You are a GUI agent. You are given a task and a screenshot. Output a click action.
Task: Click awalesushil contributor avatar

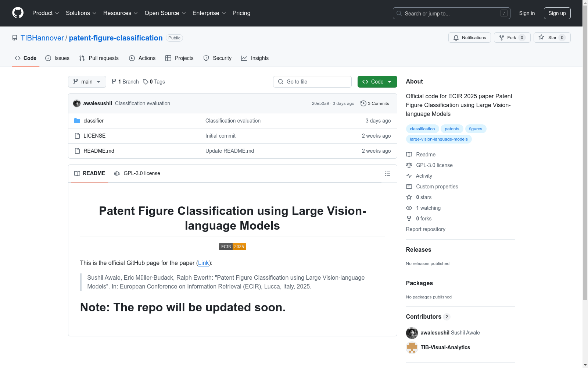click(x=412, y=333)
